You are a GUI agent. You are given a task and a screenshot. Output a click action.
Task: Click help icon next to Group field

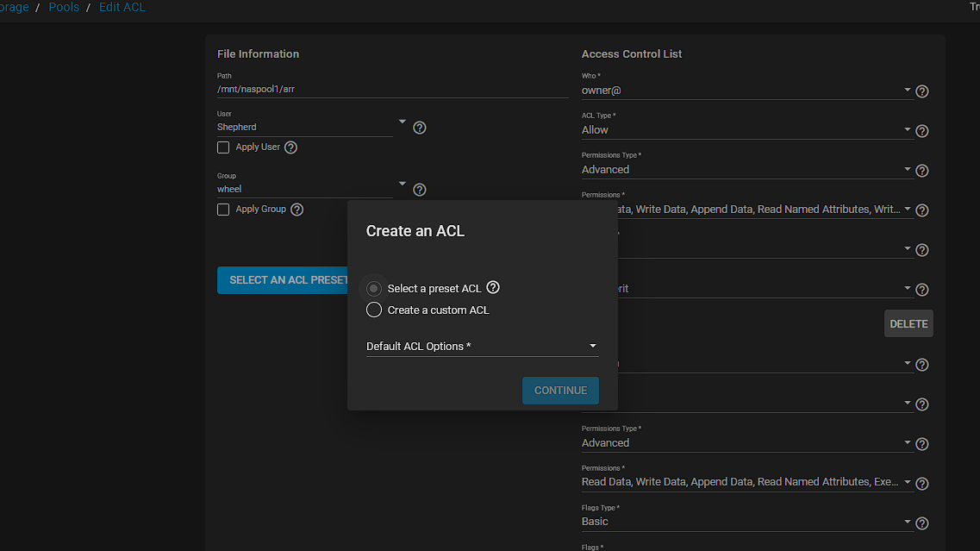point(420,190)
